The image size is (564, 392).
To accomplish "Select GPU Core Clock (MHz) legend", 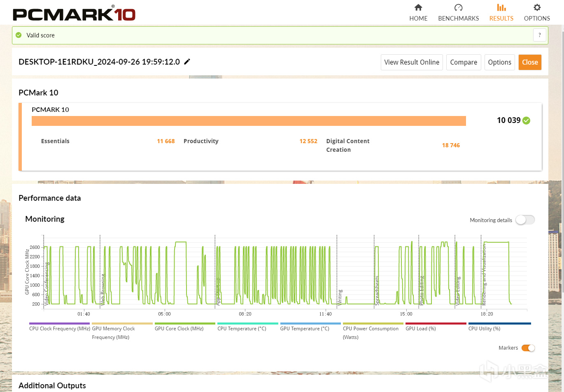I will pos(185,327).
